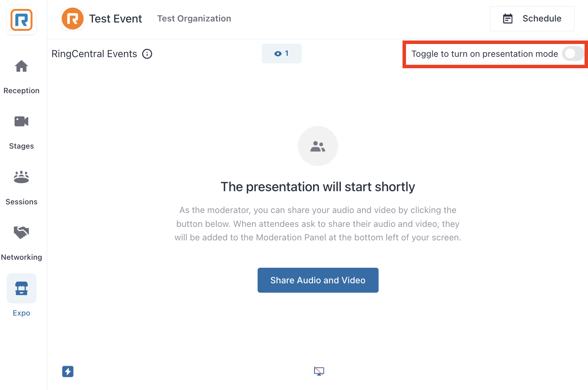Select the Expo label in sidebar
The image size is (588, 390).
[x=21, y=313]
